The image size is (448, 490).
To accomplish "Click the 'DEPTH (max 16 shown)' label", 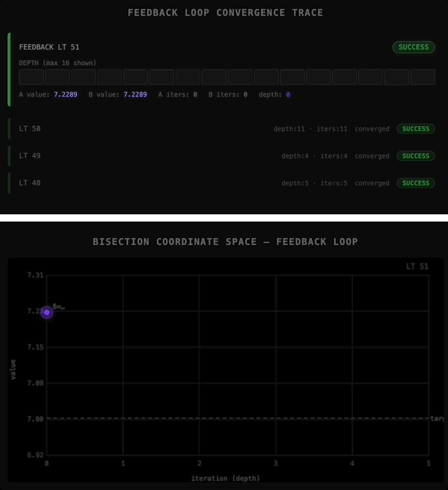I will [57, 63].
